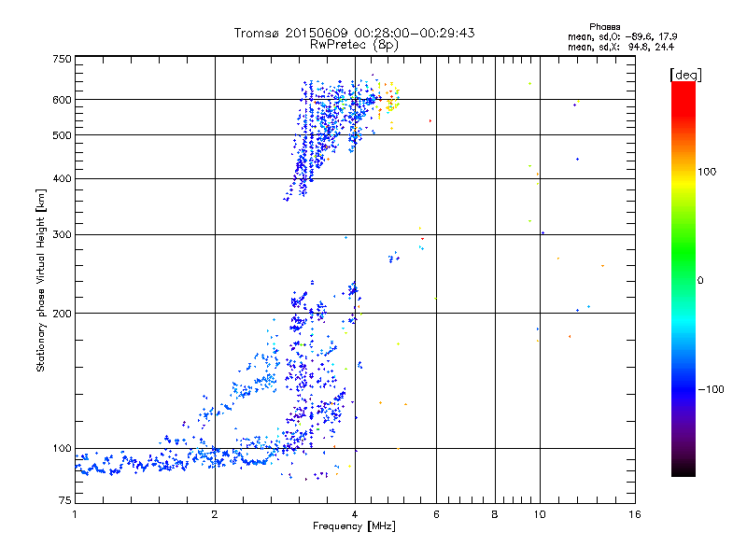Click the colorbar '100' tick label
The image size is (747, 560).
pos(707,172)
